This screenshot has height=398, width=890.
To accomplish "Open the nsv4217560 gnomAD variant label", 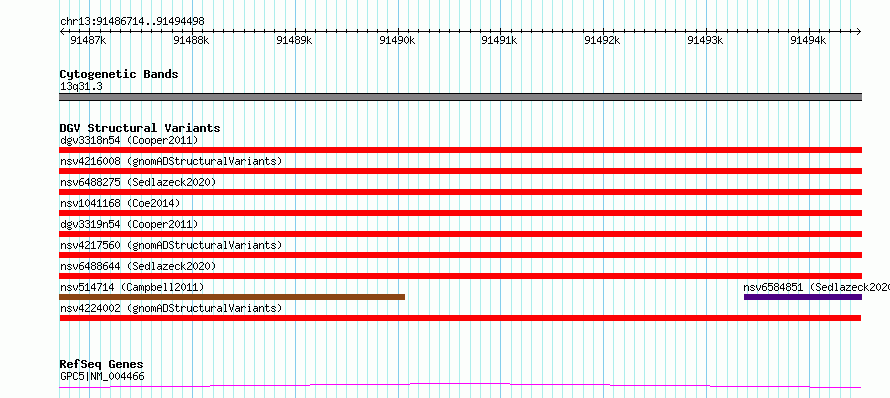I will click(x=171, y=245).
